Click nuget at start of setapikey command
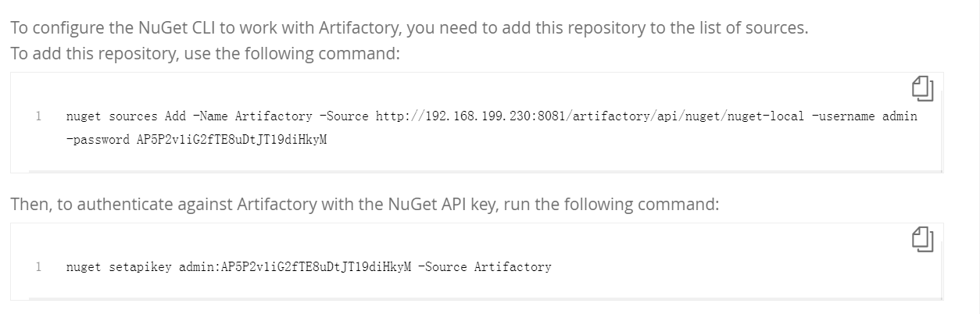The image size is (980, 314). (x=84, y=267)
